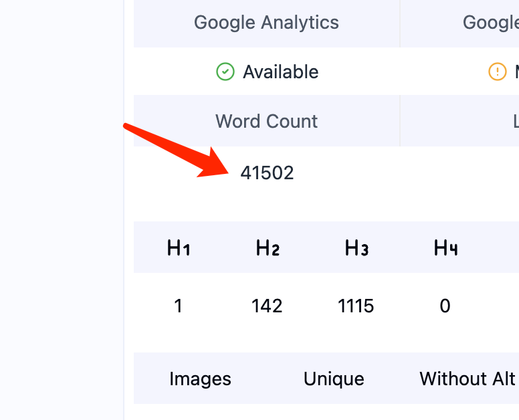Click the Images column header
Screen dimensions: 519x420
click(200, 379)
